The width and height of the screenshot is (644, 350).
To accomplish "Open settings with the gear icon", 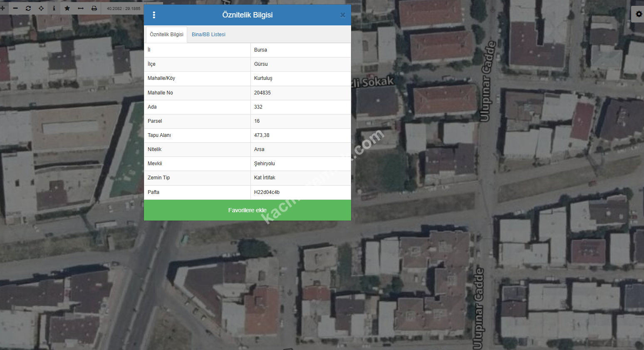I will click(x=639, y=14).
